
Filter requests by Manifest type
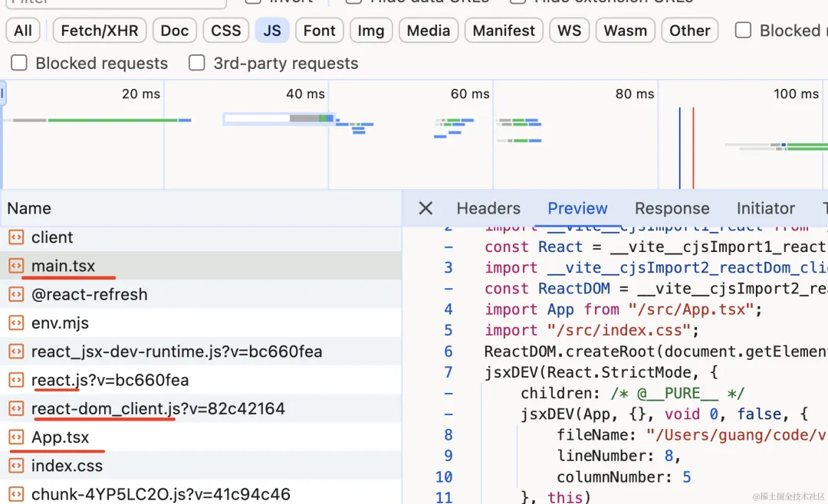(504, 31)
